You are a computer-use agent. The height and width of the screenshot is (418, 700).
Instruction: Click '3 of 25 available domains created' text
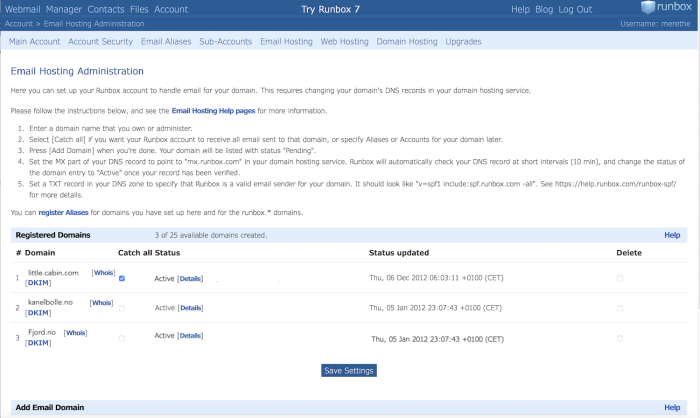point(211,235)
